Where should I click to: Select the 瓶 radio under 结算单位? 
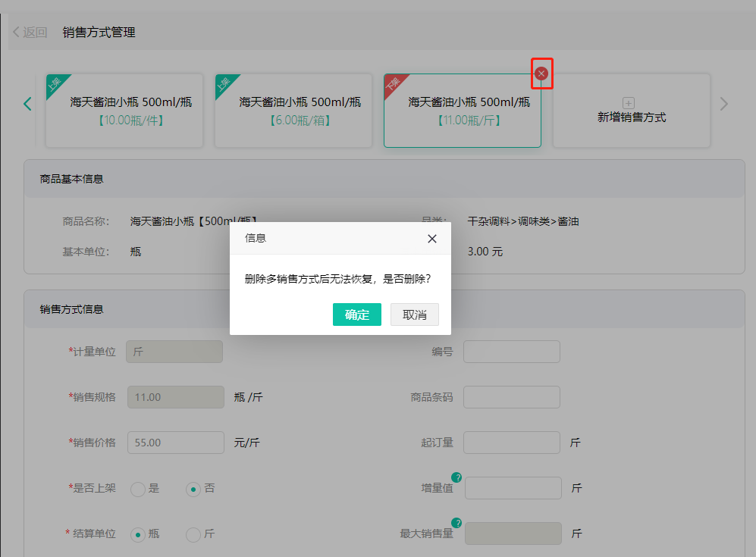coord(137,534)
